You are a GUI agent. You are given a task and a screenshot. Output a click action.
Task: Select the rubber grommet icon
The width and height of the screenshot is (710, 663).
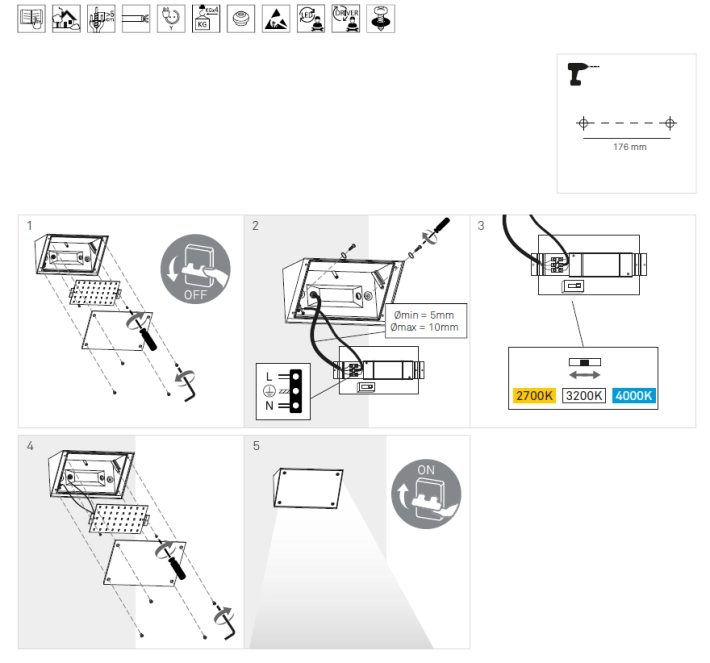241,19
